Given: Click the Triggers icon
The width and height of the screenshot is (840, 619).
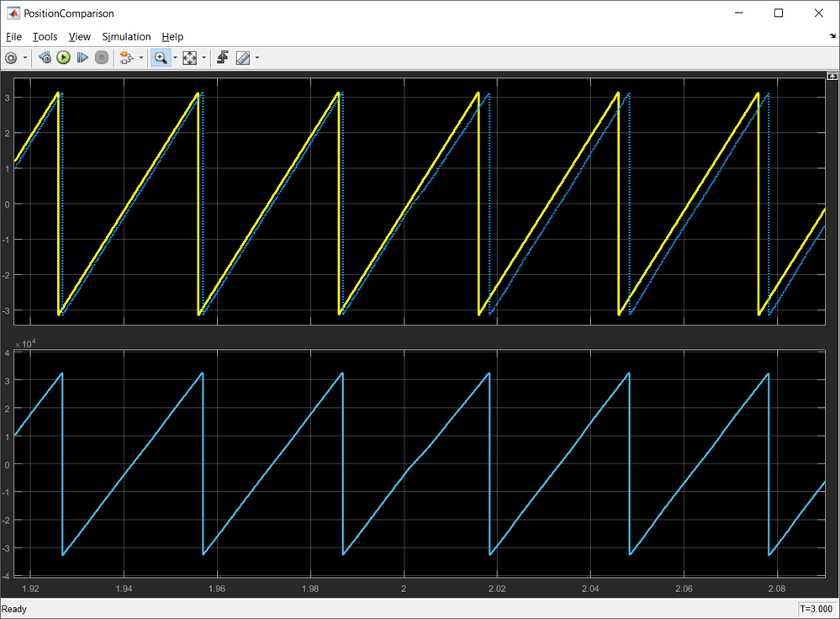Looking at the screenshot, I should pos(223,57).
